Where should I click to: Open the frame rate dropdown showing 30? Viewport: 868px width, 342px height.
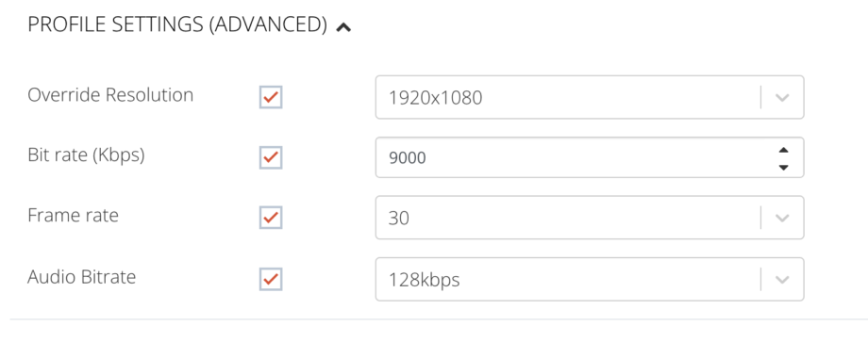pyautogui.click(x=590, y=218)
